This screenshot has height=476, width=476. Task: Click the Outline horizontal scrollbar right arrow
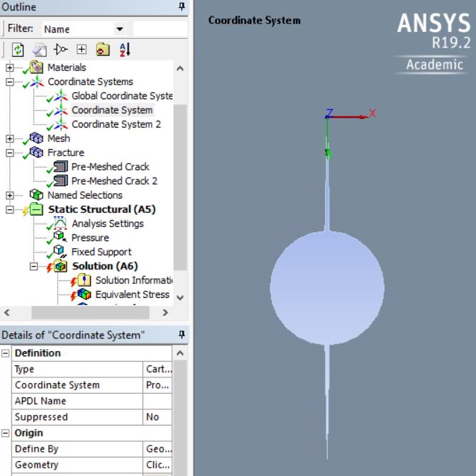(165, 312)
